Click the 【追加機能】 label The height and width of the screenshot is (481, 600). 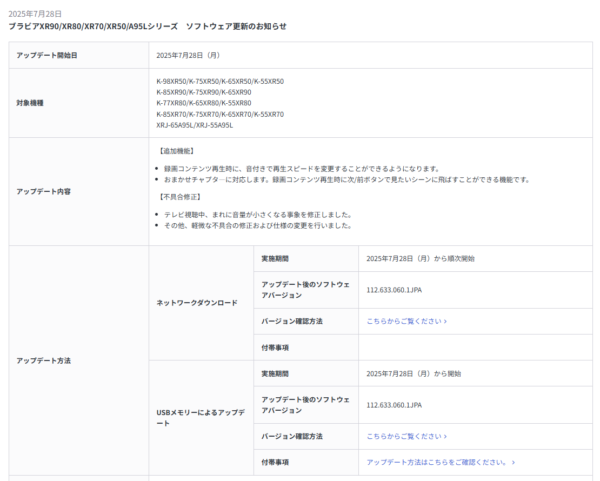tap(176, 151)
